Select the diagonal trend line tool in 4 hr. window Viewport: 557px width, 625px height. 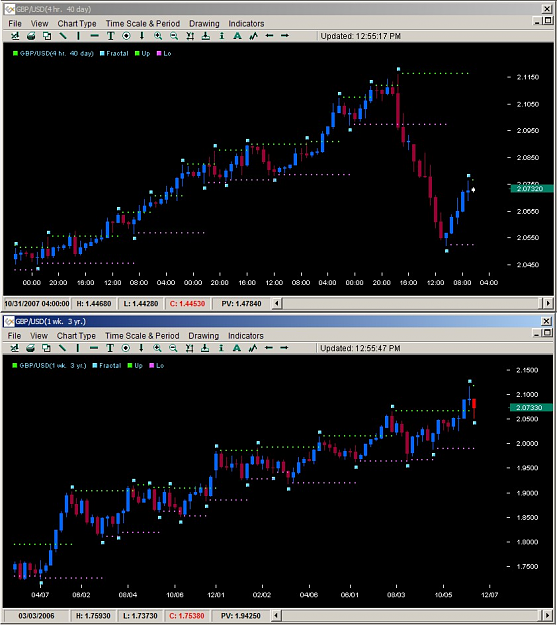(x=63, y=36)
